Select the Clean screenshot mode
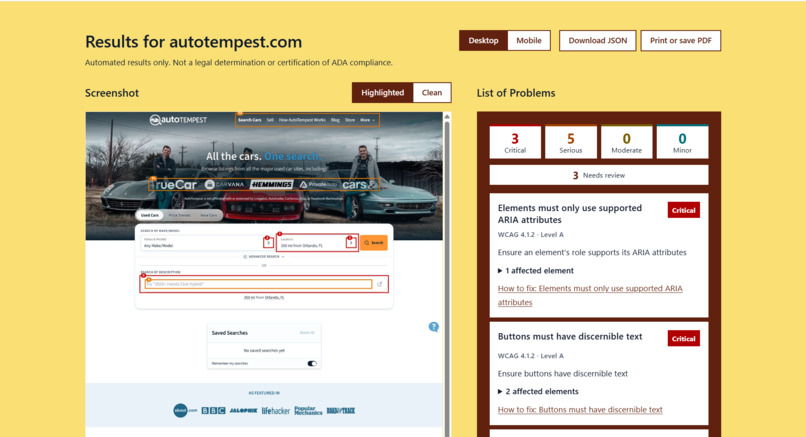The image size is (806, 437). (432, 93)
